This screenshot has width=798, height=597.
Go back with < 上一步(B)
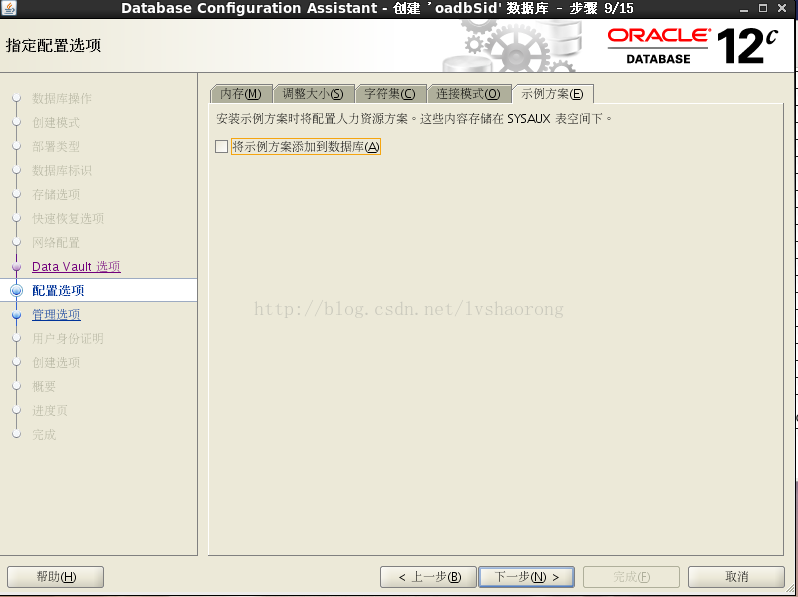pyautogui.click(x=428, y=577)
